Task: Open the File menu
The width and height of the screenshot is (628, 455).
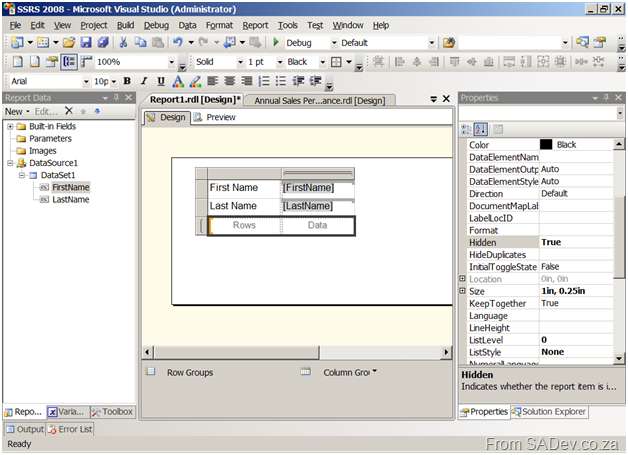Action: click(x=15, y=25)
